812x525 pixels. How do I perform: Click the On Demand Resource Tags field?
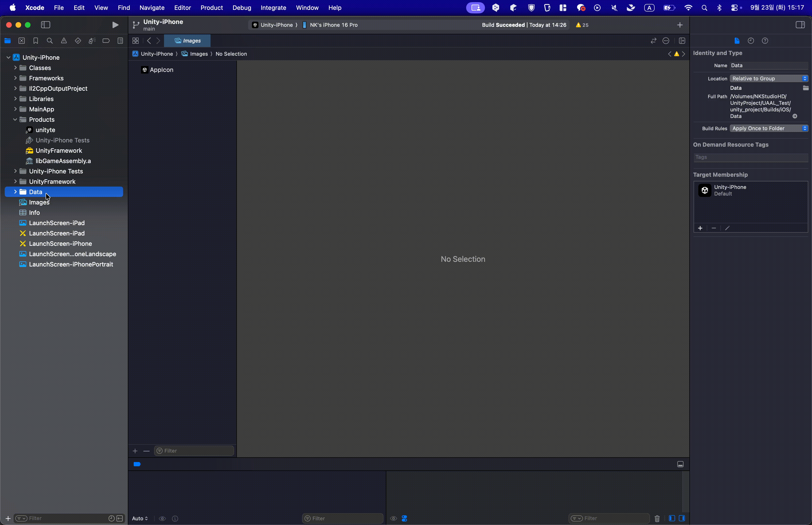coord(750,157)
